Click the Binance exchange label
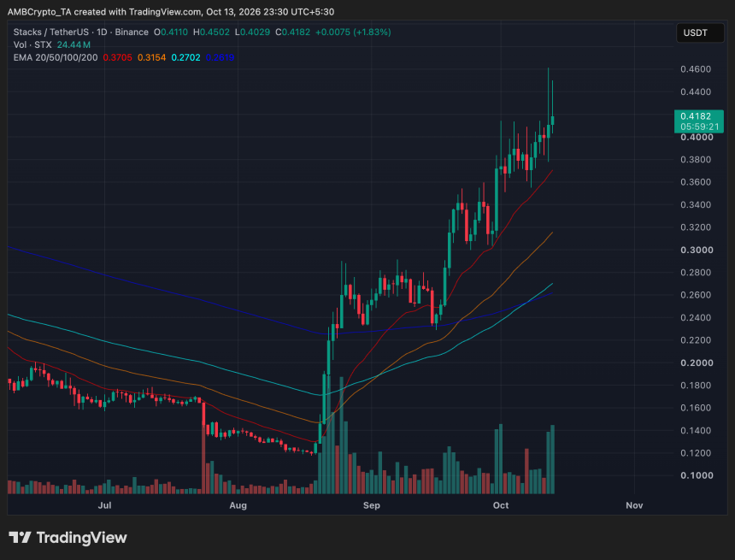 click(x=132, y=32)
